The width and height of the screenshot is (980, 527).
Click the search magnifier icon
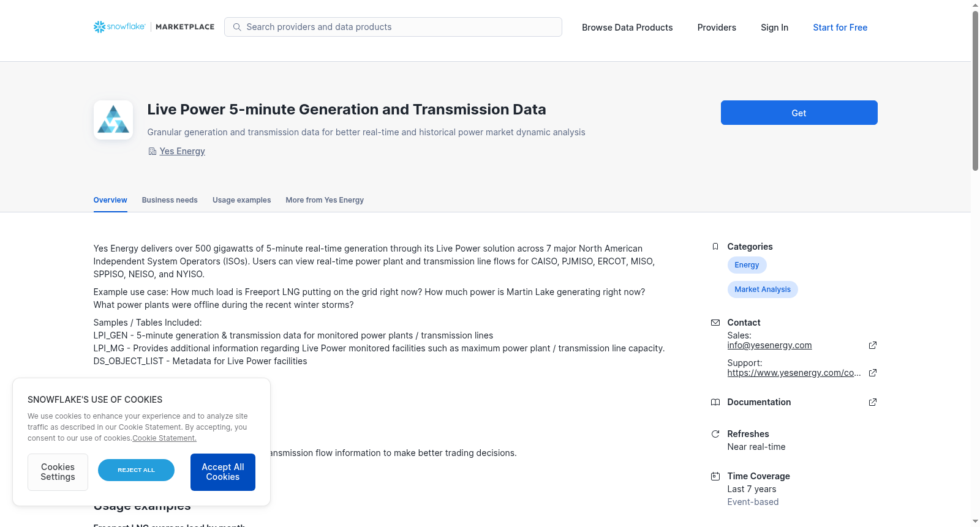point(237,27)
